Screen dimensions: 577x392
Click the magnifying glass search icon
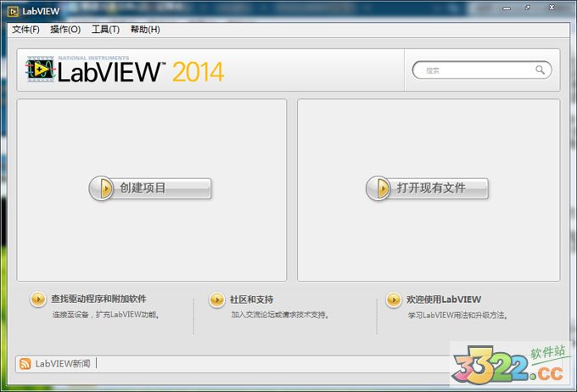540,70
